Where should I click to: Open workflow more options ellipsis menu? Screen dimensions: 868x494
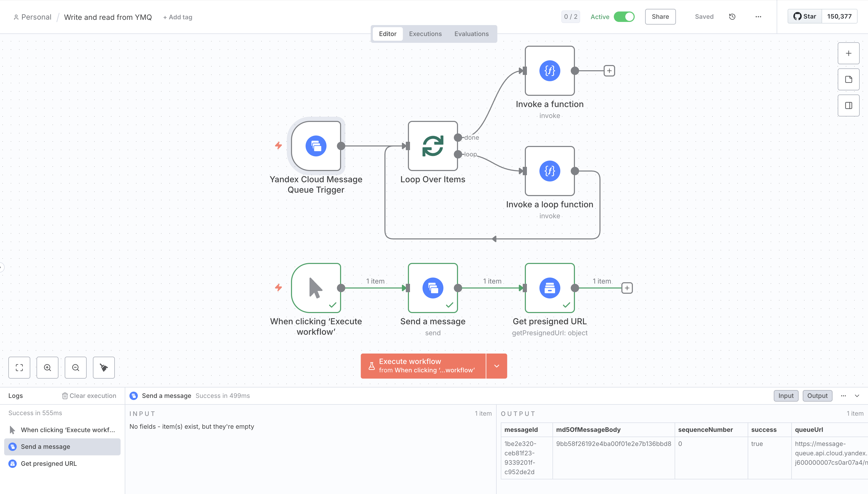coord(758,17)
